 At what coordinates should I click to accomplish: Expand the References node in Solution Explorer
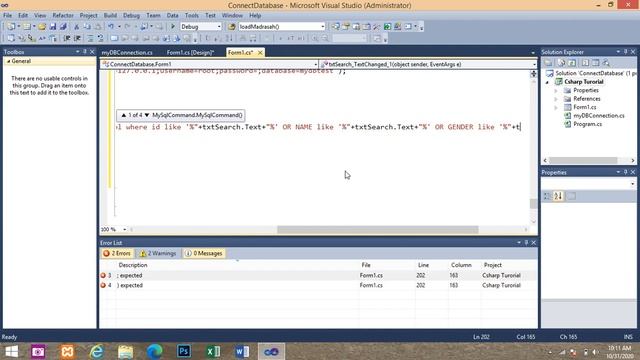pos(556,99)
